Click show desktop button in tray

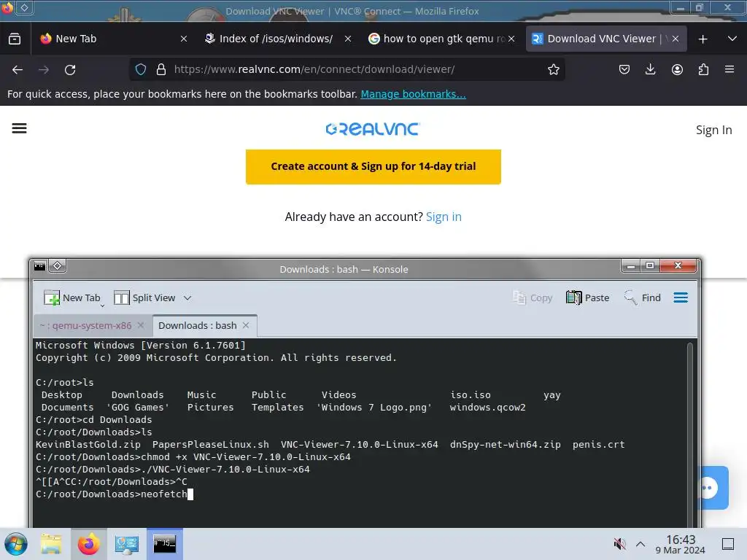click(x=728, y=544)
